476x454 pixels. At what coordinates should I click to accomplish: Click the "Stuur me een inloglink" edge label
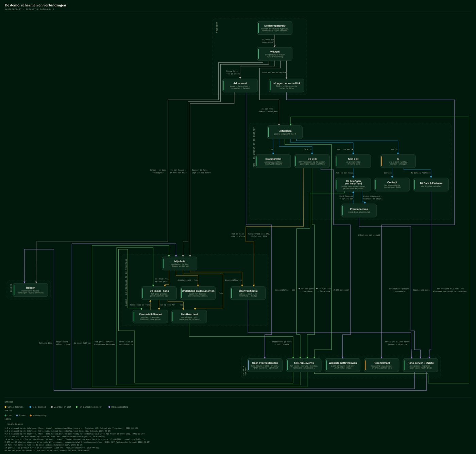click(x=274, y=72)
